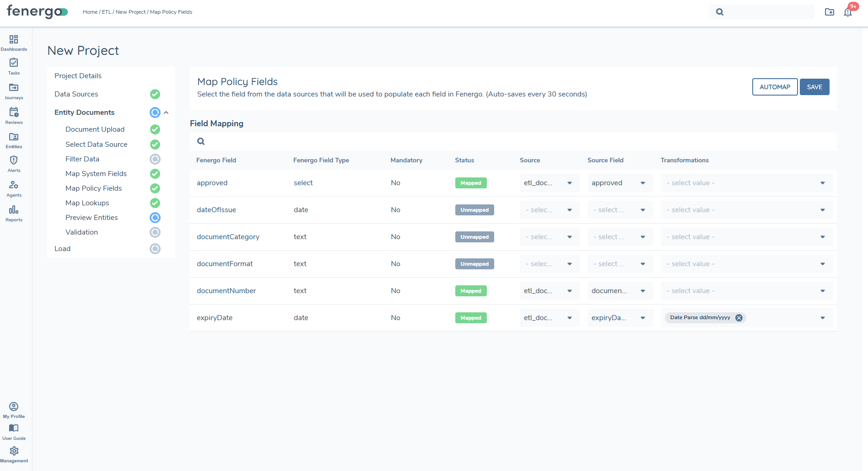Click the Mapped status badge for approved
The width and height of the screenshot is (868, 471).
(x=471, y=182)
